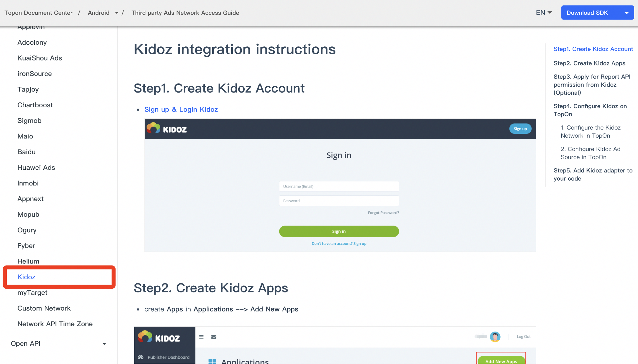Image resolution: width=638 pixels, height=364 pixels.
Task: Click the Forgot Password? link
Action: click(383, 213)
